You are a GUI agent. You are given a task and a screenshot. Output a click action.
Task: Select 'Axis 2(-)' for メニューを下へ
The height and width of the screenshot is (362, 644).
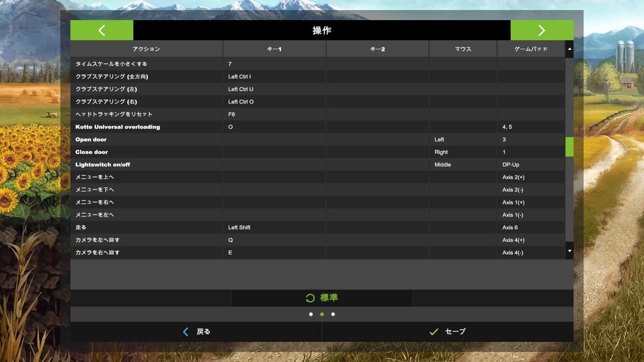(x=531, y=190)
